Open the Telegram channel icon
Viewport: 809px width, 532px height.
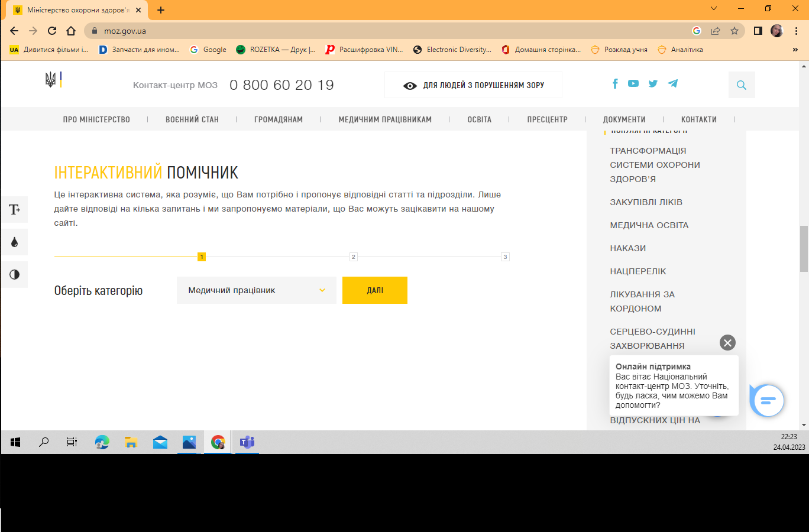tap(673, 84)
